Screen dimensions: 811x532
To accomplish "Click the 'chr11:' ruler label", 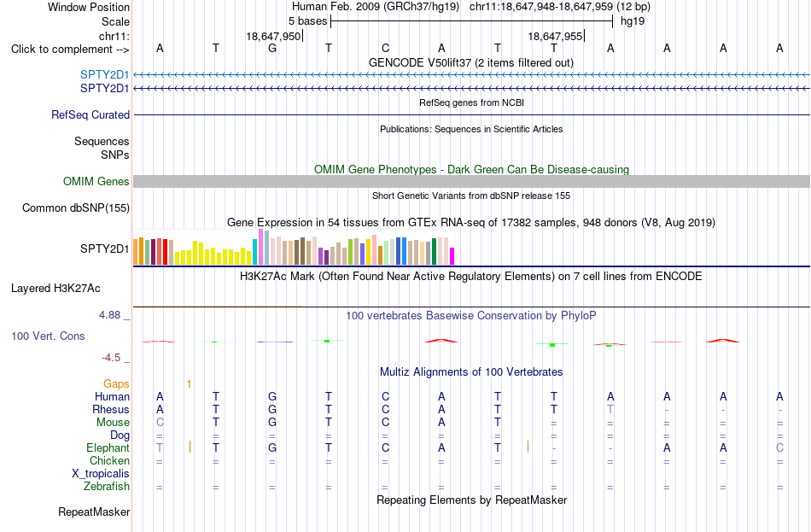I will tap(114, 36).
